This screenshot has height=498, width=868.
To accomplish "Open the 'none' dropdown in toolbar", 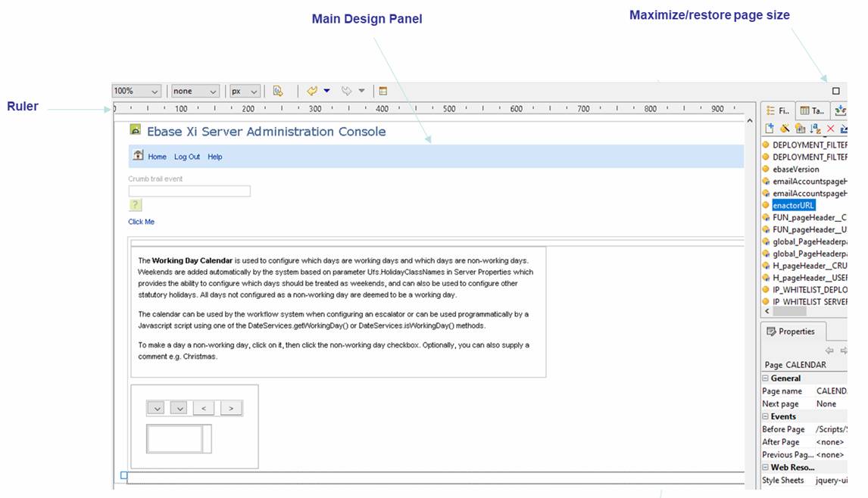I will pyautogui.click(x=195, y=91).
